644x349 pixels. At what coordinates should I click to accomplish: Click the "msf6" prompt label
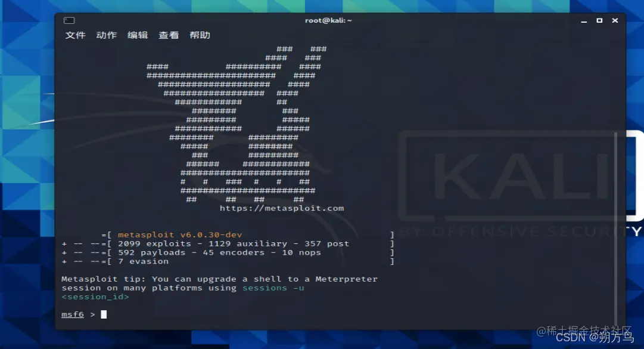[x=73, y=314]
